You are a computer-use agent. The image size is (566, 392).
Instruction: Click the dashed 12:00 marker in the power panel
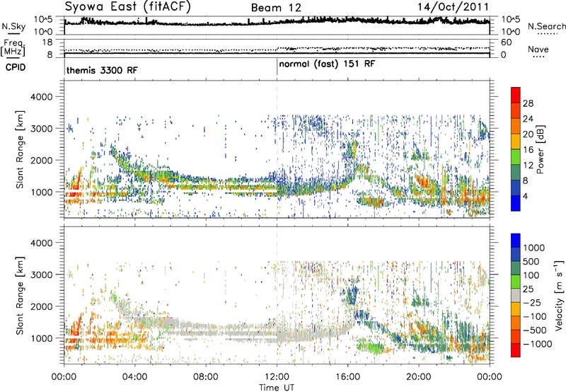click(x=277, y=149)
